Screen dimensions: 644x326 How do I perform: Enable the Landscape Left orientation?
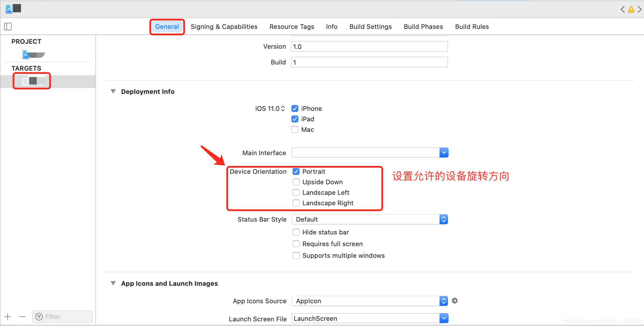[x=296, y=192]
